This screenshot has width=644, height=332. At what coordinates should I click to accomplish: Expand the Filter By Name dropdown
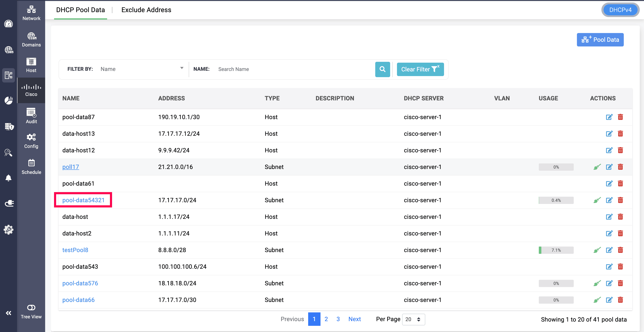click(141, 69)
